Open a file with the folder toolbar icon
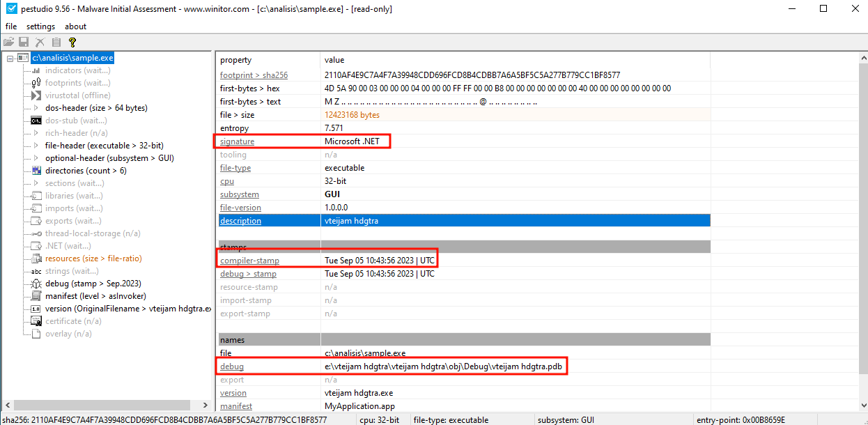868x425 pixels. coord(8,41)
